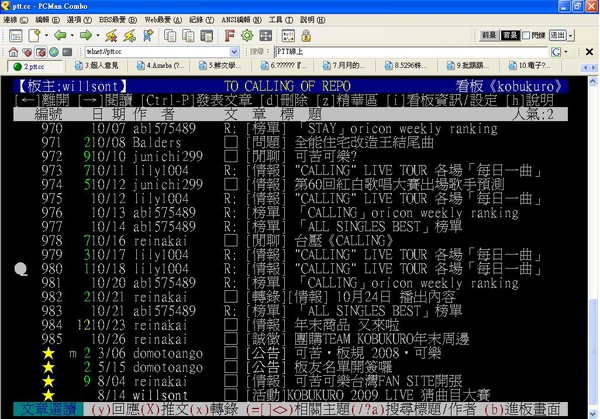This screenshot has width=600, height=419.
Task: Switch to the 2.ptt.cc tab
Action: pyautogui.click(x=34, y=67)
